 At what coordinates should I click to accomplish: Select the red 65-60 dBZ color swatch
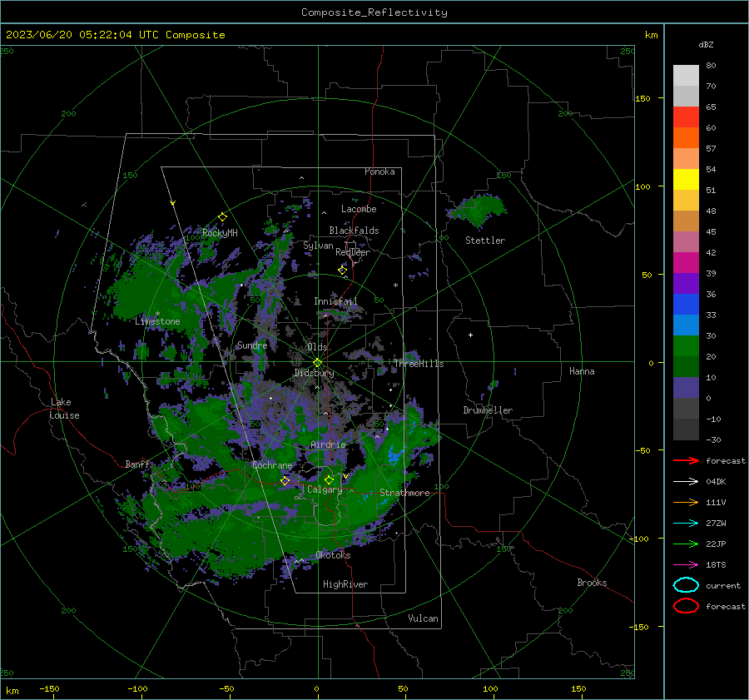pos(686,117)
